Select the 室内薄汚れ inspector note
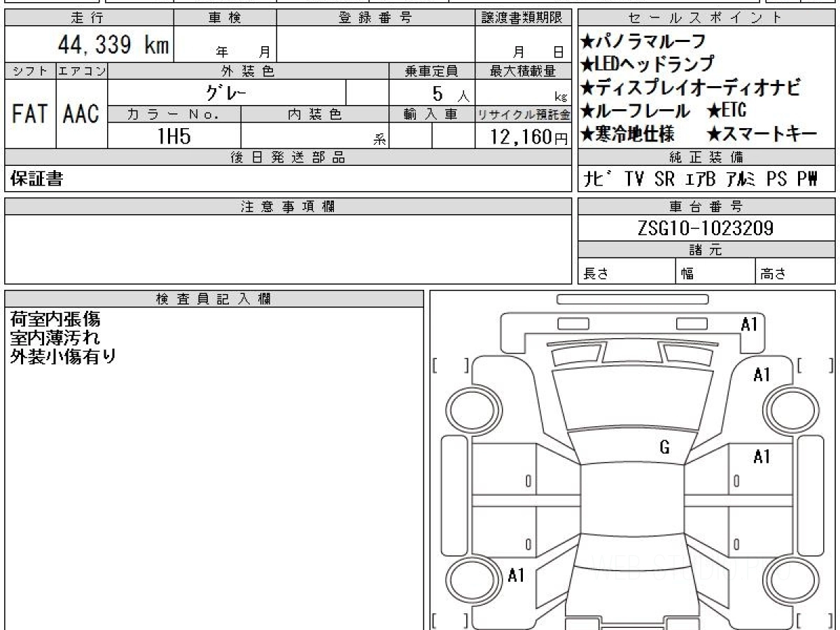The image size is (840, 630). pos(55,338)
